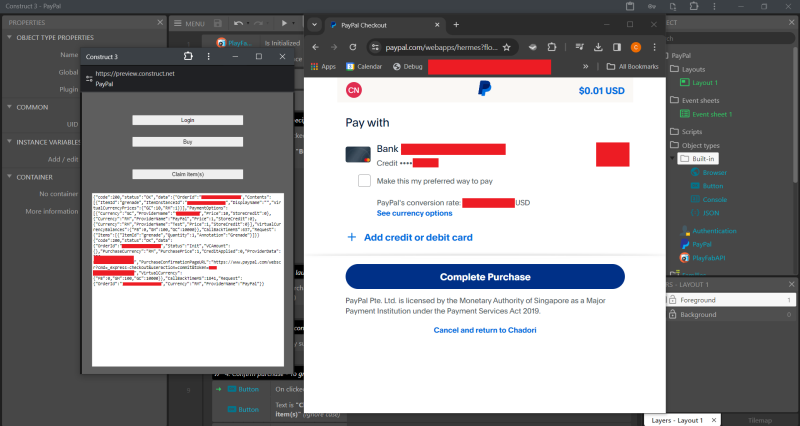Click the PayPal address bar URL
Image resolution: width=800 pixels, height=426 pixels.
(x=441, y=47)
